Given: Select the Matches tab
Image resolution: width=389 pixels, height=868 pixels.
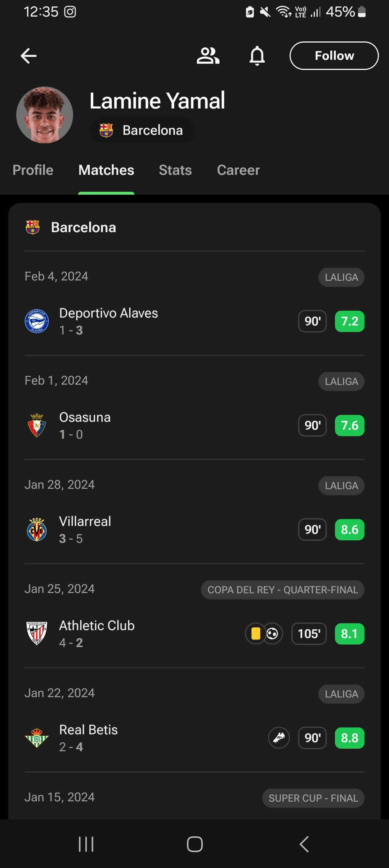Looking at the screenshot, I should point(106,170).
